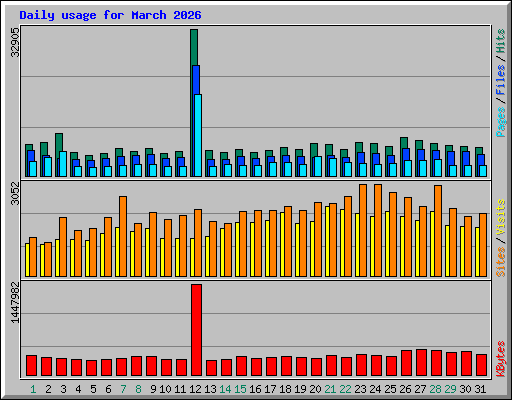Screen dimensions: 512x400
Task: Click the yellow Visits bar for day 21
Action: [327, 241]
